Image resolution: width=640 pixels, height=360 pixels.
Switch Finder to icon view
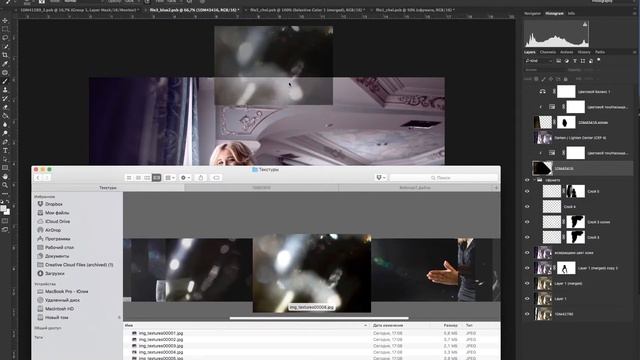click(129, 178)
